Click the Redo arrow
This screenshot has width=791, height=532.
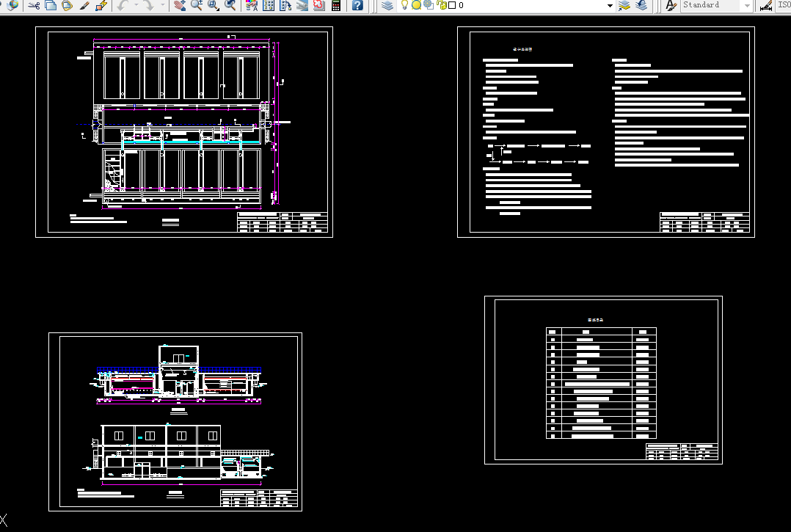[x=148, y=6]
